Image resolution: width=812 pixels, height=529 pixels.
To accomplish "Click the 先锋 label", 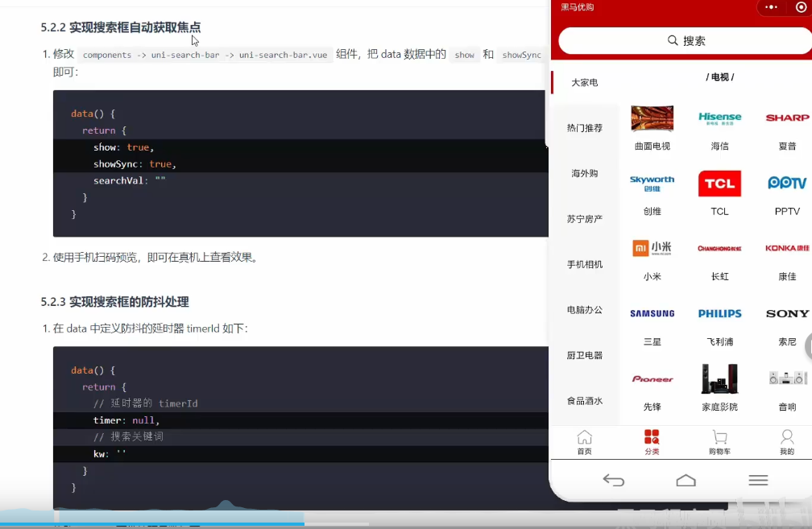I will [652, 407].
